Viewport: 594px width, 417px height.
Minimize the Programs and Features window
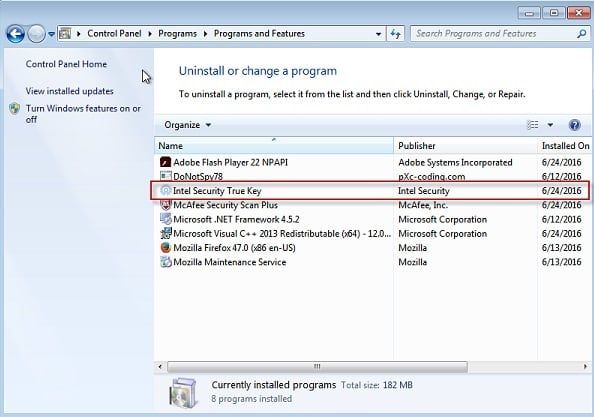(x=529, y=13)
